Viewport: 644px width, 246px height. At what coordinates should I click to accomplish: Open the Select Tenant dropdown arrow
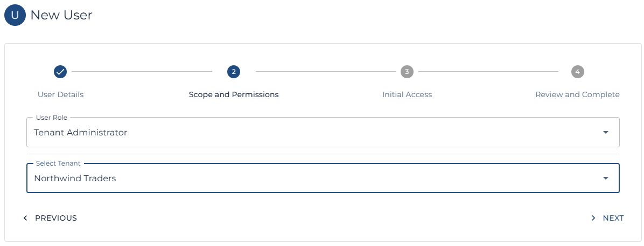coord(606,178)
